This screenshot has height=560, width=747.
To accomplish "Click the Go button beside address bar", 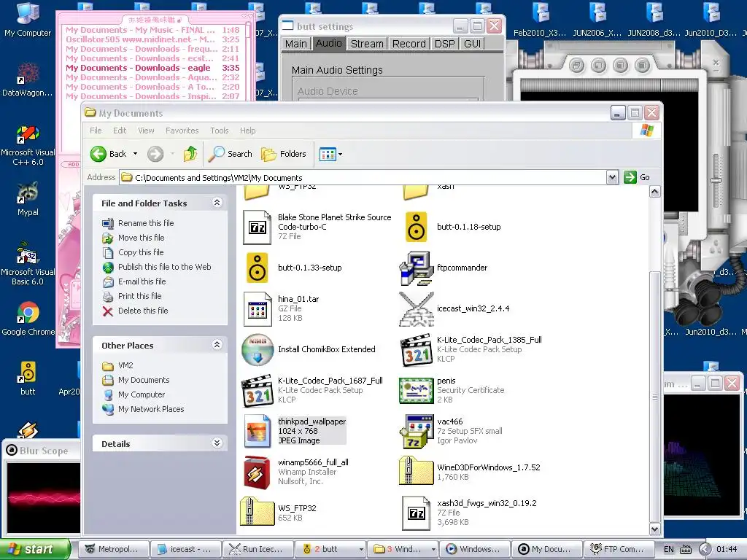I will pos(637,177).
